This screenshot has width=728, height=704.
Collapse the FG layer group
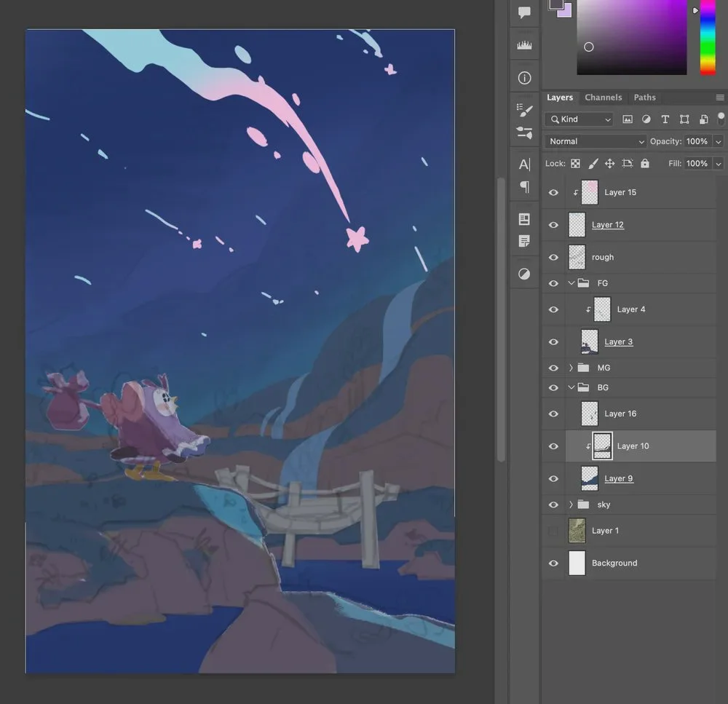pyautogui.click(x=571, y=283)
